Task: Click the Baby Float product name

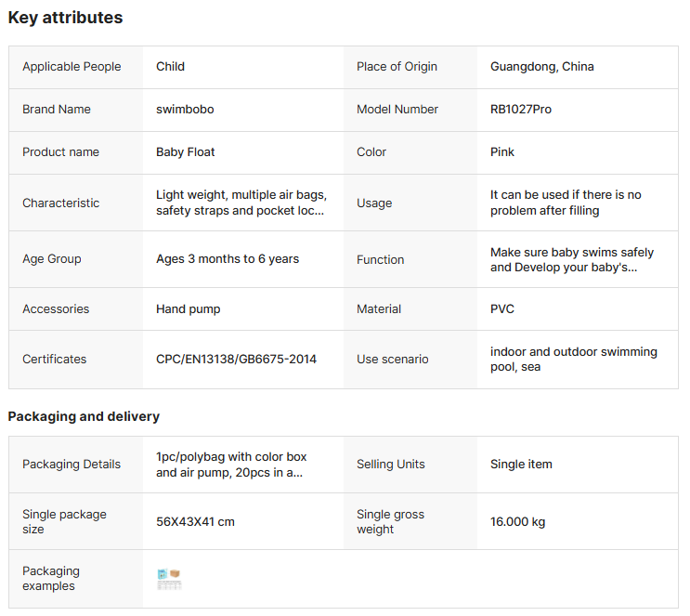Action: [x=185, y=151]
